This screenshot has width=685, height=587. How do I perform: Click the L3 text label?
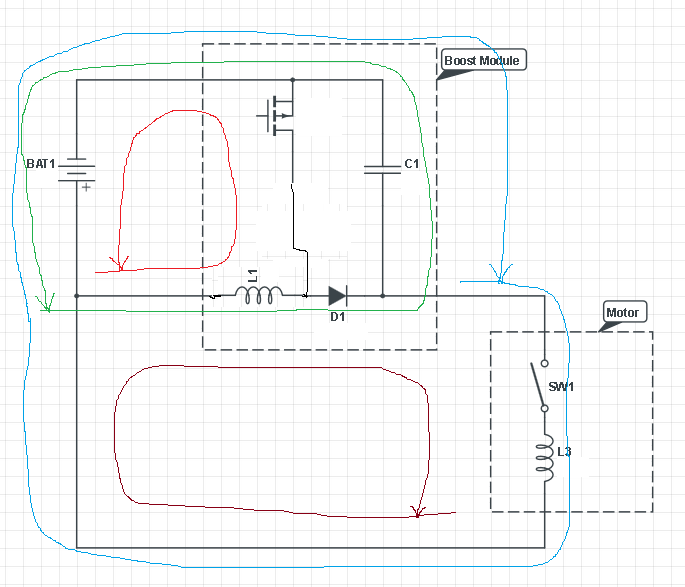[x=564, y=452]
